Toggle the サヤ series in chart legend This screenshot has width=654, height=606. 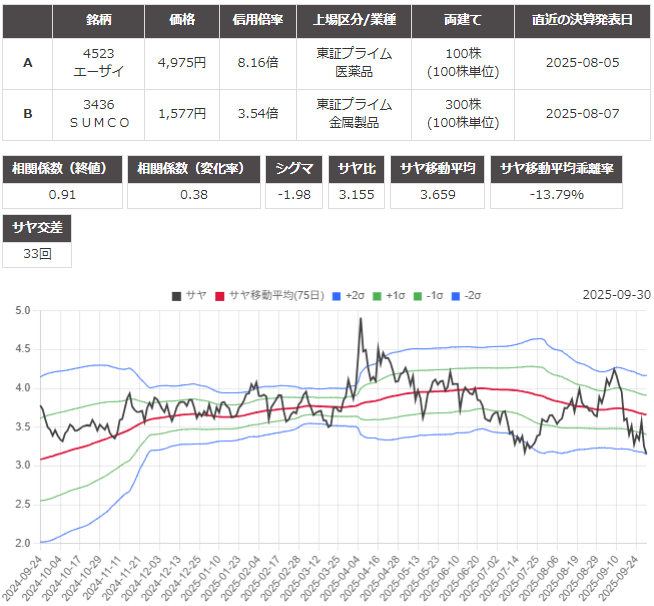pos(189,295)
